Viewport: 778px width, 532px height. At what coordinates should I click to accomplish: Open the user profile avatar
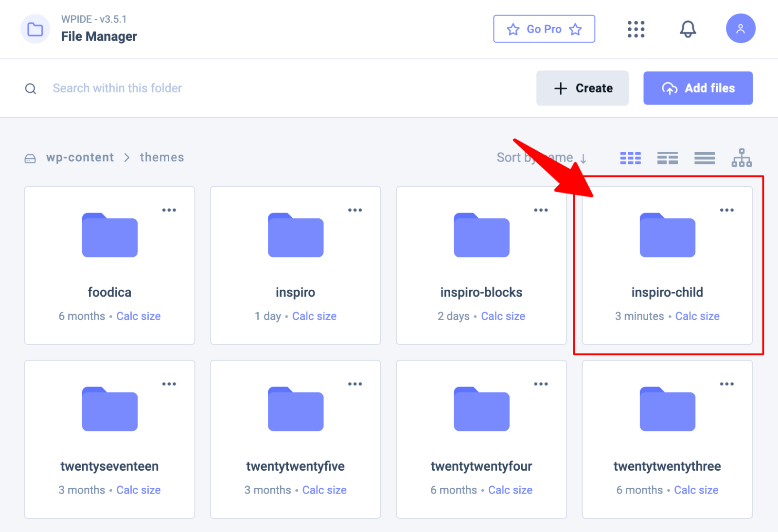pyautogui.click(x=740, y=29)
